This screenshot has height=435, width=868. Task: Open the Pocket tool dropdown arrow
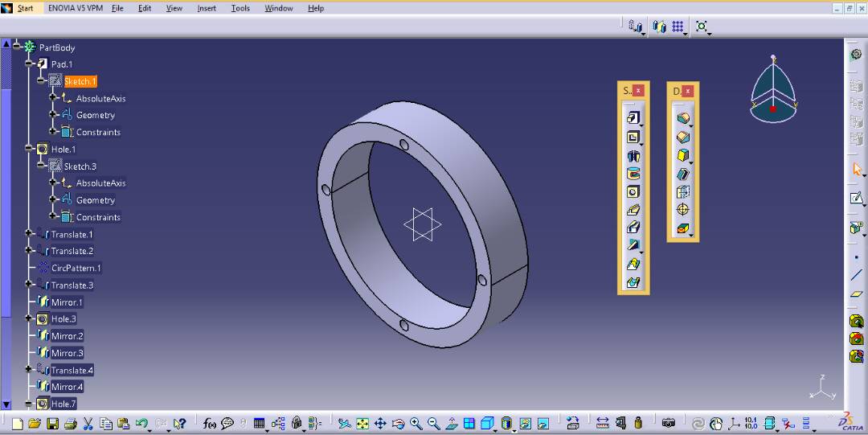(641, 143)
